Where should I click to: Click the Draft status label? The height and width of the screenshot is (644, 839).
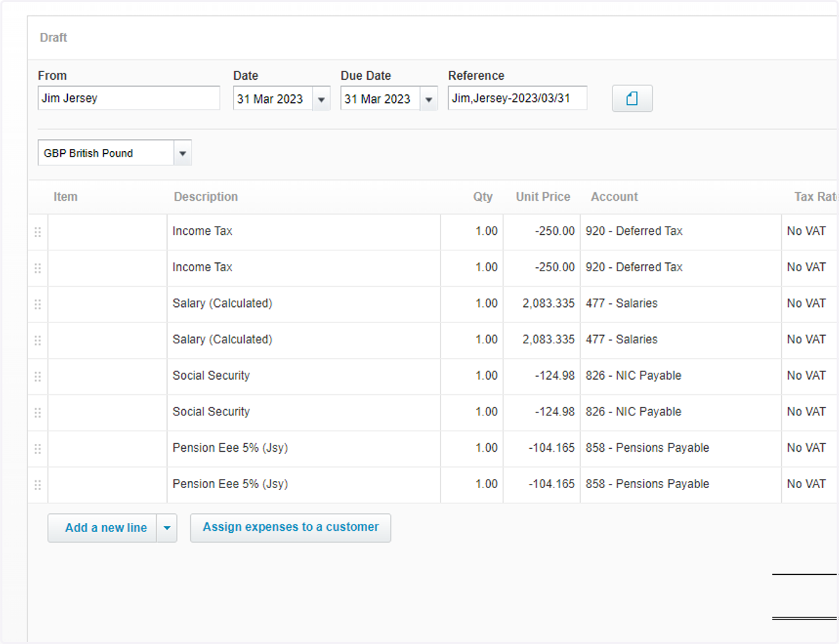[x=53, y=38]
